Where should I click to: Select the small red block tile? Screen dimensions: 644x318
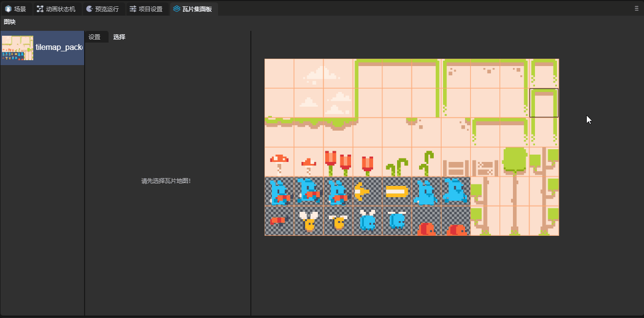point(279,221)
